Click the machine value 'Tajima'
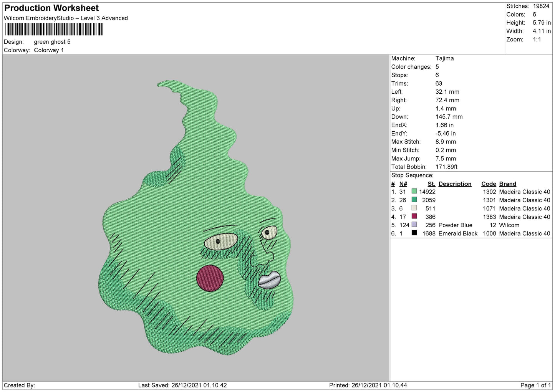 pyautogui.click(x=444, y=58)
